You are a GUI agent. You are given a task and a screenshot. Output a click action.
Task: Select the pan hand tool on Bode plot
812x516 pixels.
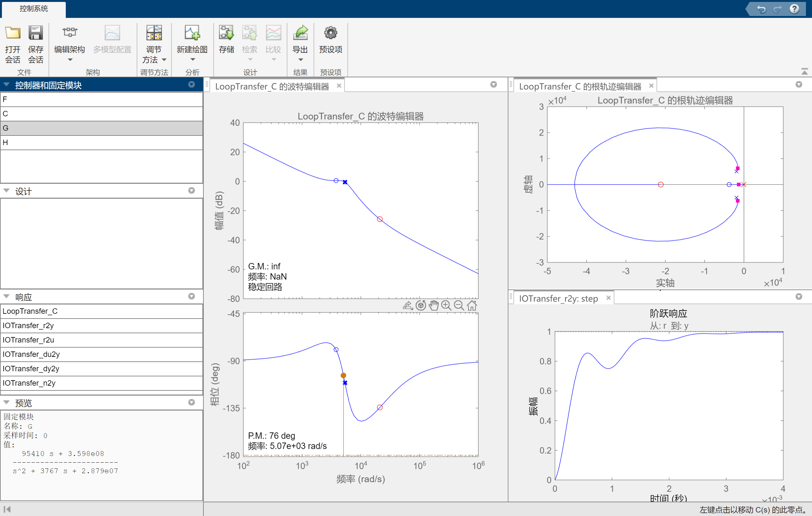coord(433,305)
